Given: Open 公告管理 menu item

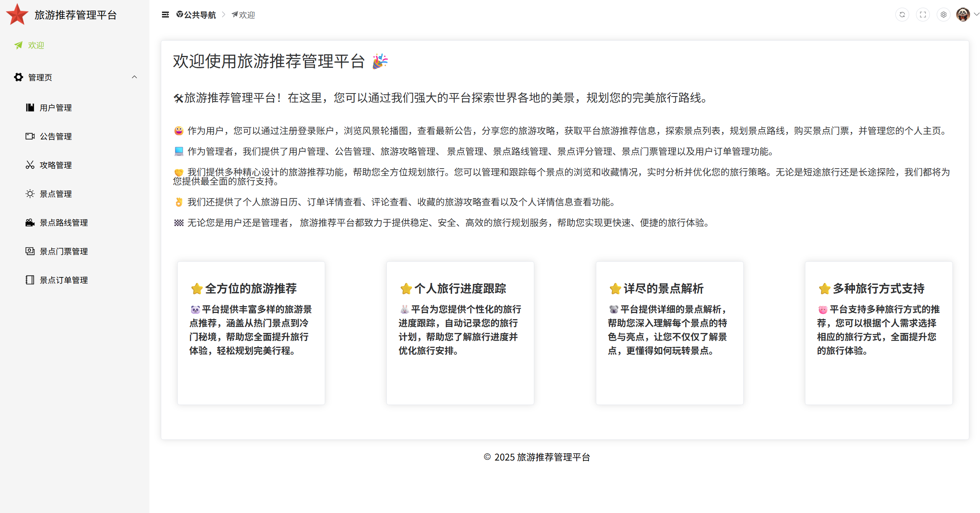Looking at the screenshot, I should coord(56,136).
